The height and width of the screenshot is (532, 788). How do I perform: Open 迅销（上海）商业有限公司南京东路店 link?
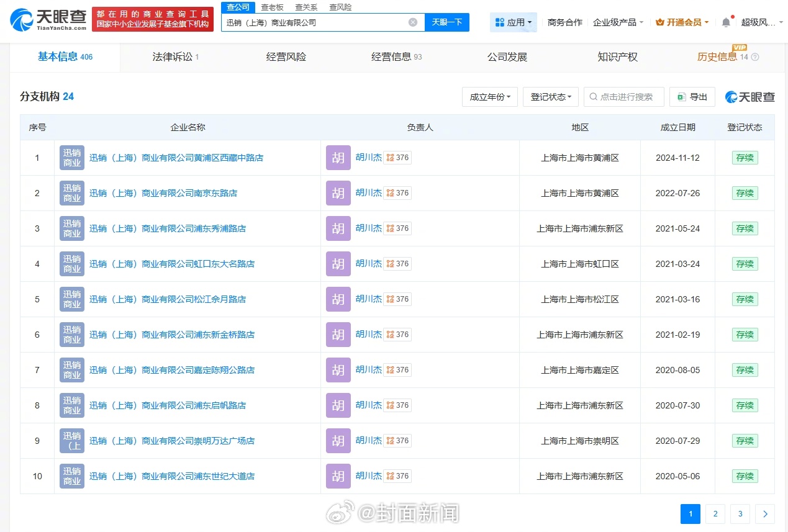[163, 193]
